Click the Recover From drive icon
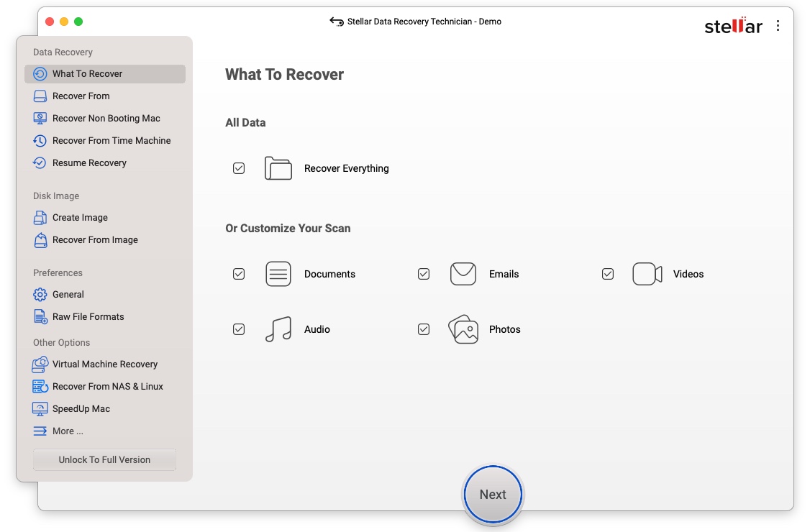This screenshot has width=810, height=532. 40,96
